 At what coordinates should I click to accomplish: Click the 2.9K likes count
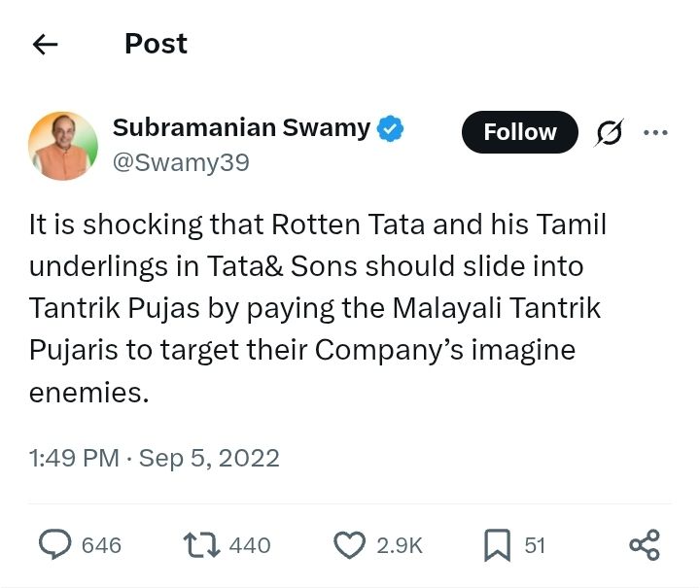(399, 545)
